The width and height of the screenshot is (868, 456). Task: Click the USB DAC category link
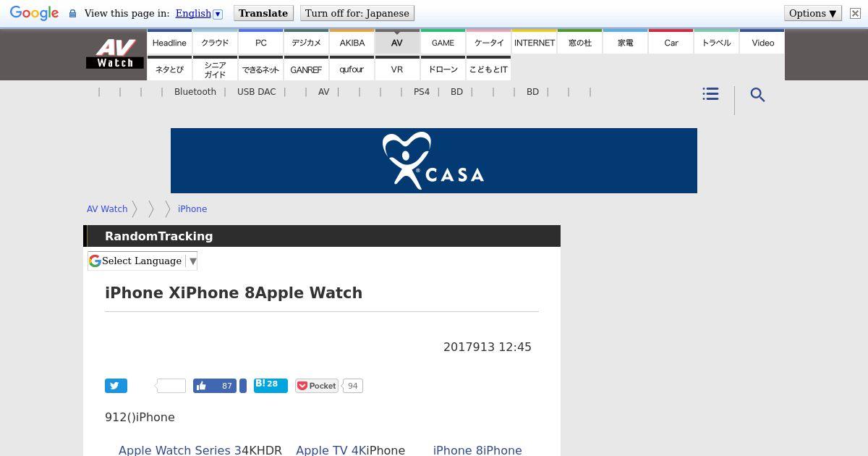tap(257, 92)
